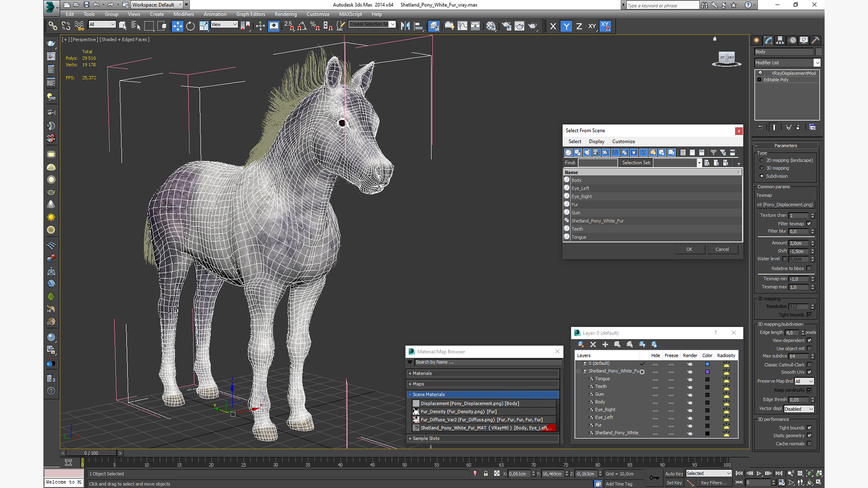Click the teapot render icon in left sidebar
The width and height of the screenshot is (868, 488).
pos(51,43)
